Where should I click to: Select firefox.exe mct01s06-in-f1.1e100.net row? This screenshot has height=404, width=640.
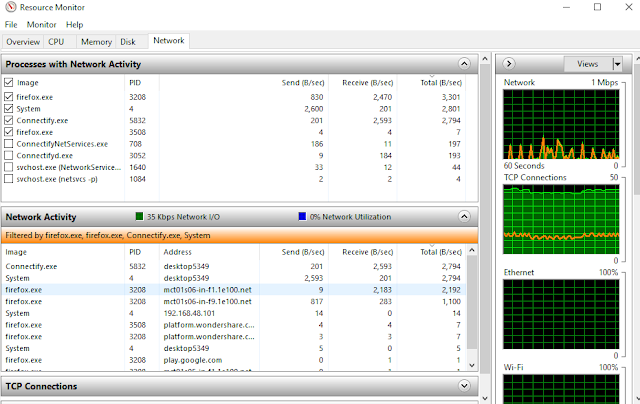click(x=233, y=290)
